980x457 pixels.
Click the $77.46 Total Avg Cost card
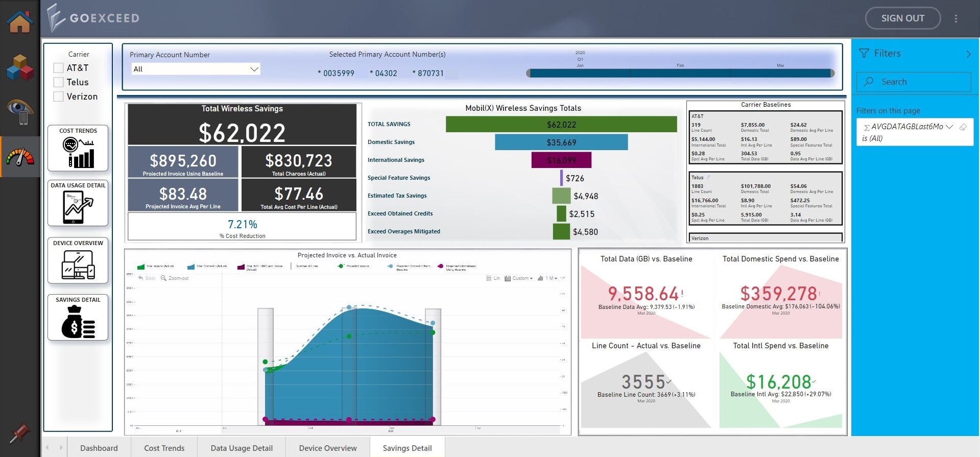[x=299, y=195]
